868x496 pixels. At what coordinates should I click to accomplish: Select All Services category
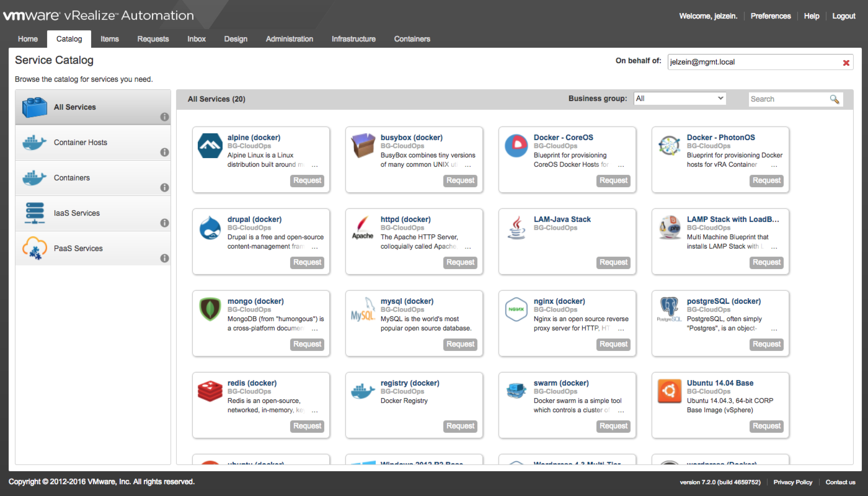[93, 107]
